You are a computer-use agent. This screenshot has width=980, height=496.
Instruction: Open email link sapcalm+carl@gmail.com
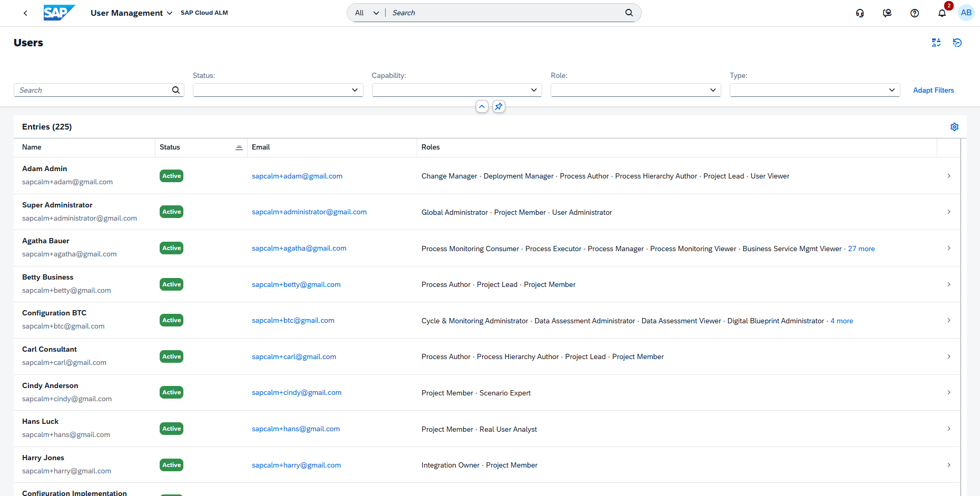tap(294, 357)
